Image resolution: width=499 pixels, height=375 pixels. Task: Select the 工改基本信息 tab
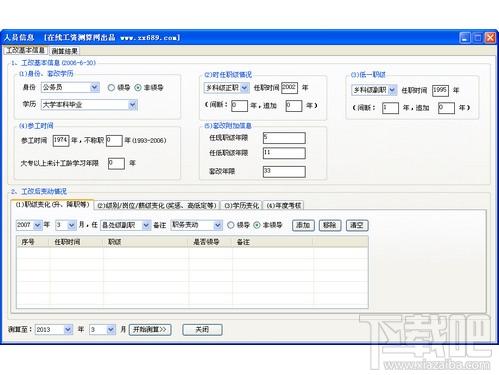(25, 50)
